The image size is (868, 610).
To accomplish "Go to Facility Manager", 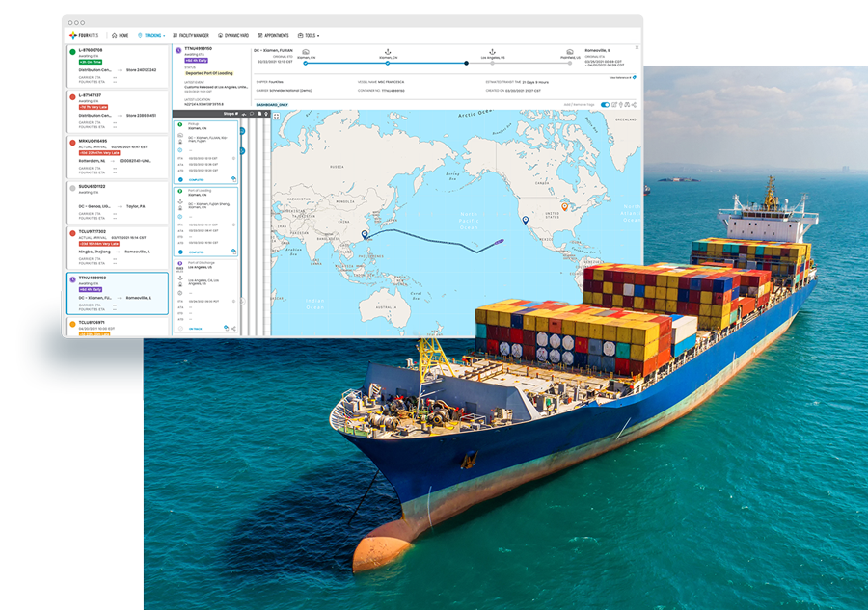I will click(190, 35).
